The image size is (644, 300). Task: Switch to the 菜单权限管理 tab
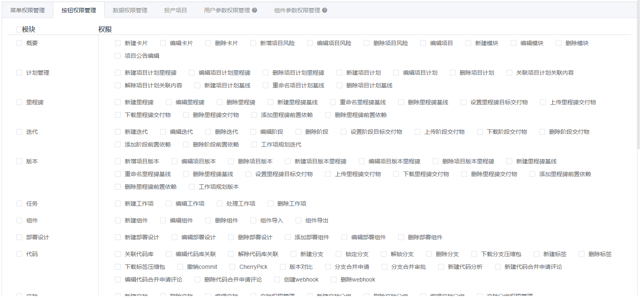click(28, 10)
